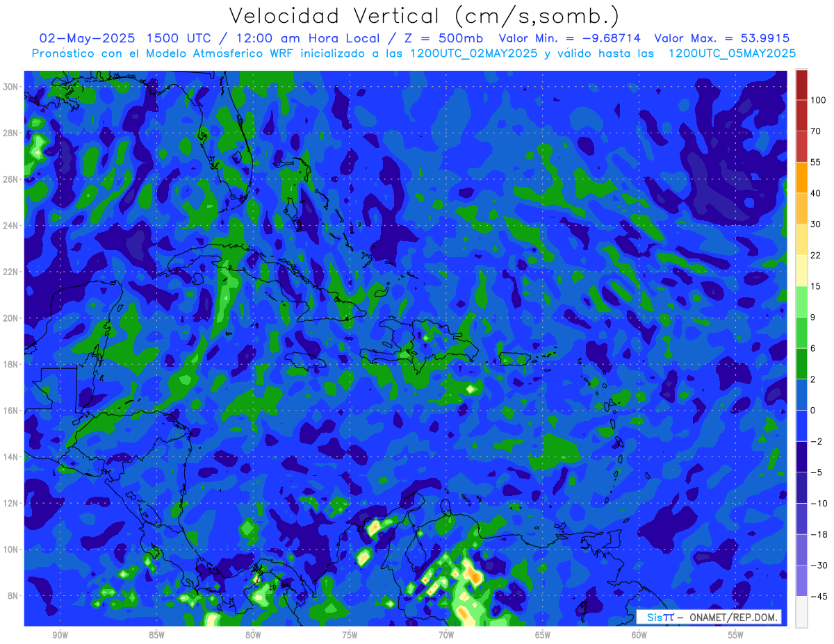Image resolution: width=834 pixels, height=644 pixels.
Task: Pick the dark green swatch between 6 and 2
Action: pyautogui.click(x=801, y=364)
